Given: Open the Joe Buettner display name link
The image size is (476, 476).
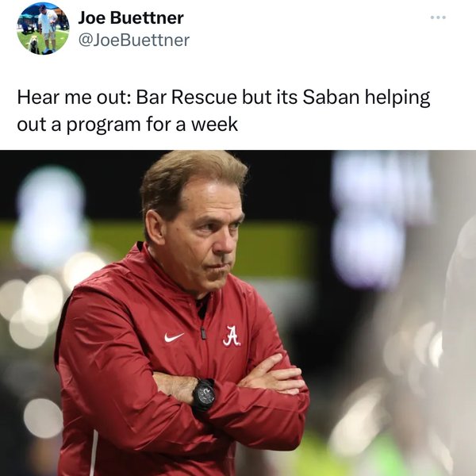Looking at the screenshot, I should (131, 17).
